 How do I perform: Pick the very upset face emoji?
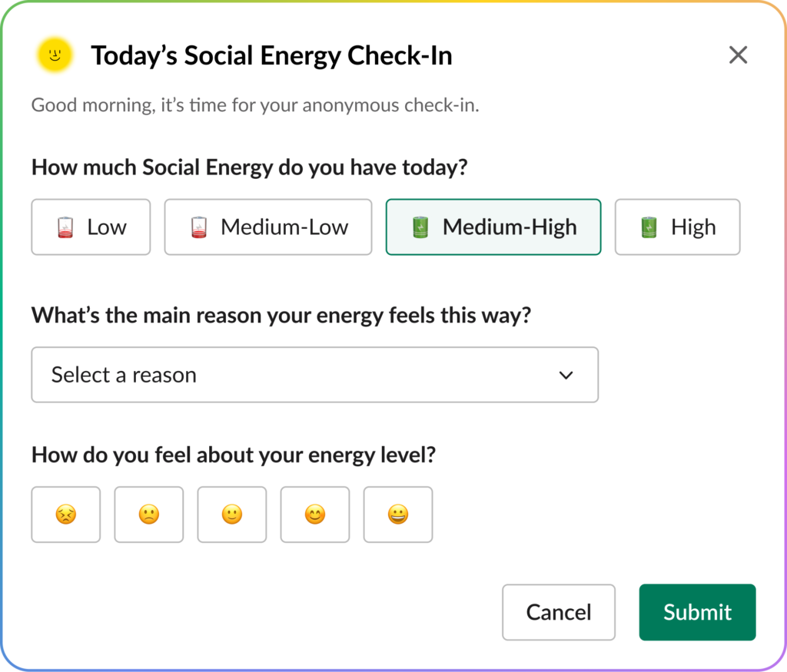[x=66, y=515]
